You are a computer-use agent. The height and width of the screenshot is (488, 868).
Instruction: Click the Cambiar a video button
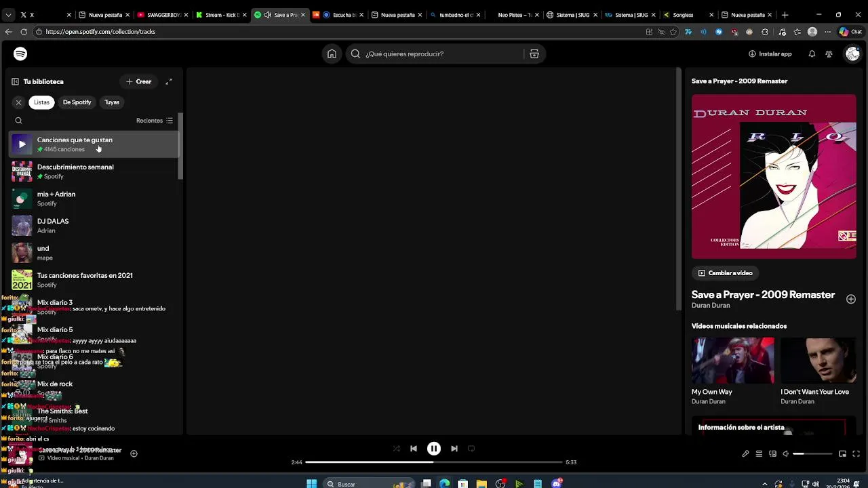(726, 273)
